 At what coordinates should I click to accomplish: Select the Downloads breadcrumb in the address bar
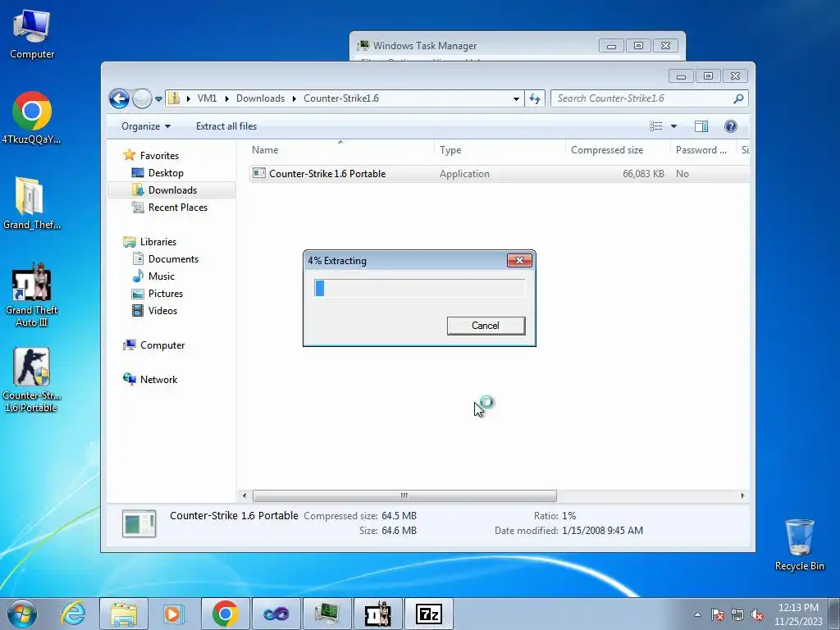pos(260,98)
